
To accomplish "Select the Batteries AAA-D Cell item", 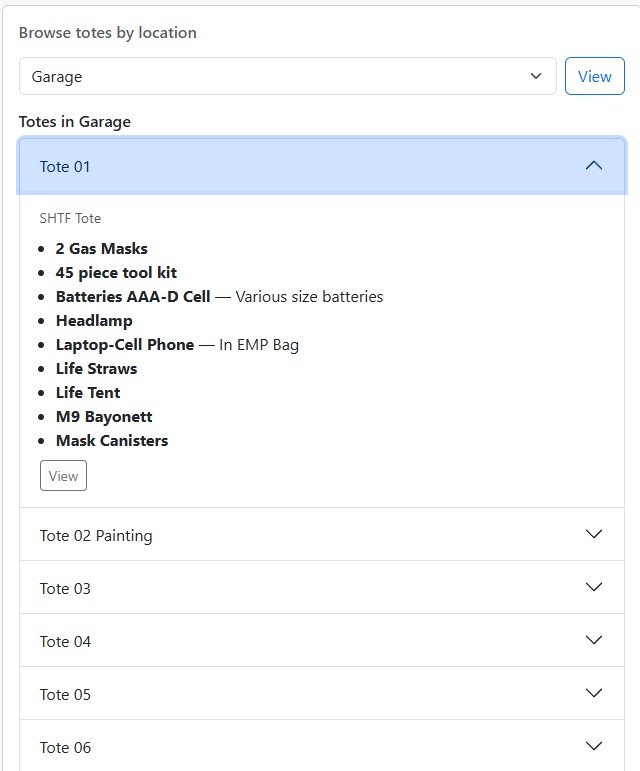I will click(133, 297).
